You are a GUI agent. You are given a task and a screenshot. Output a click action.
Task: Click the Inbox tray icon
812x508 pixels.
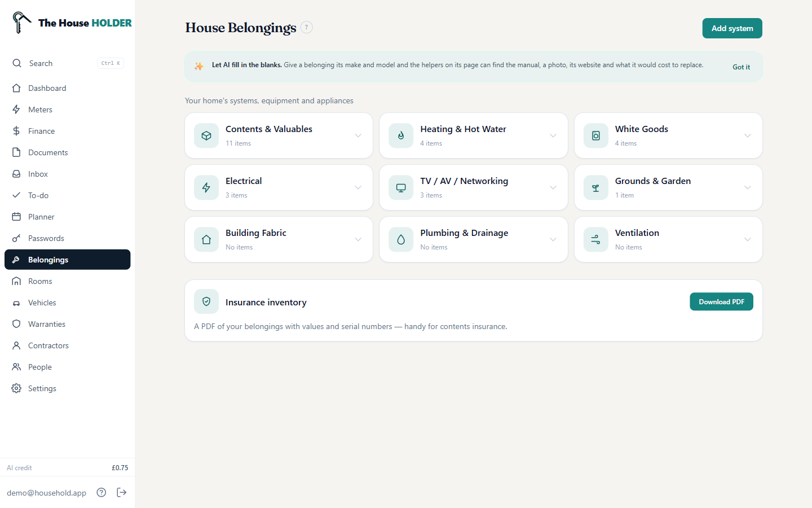pos(16,174)
